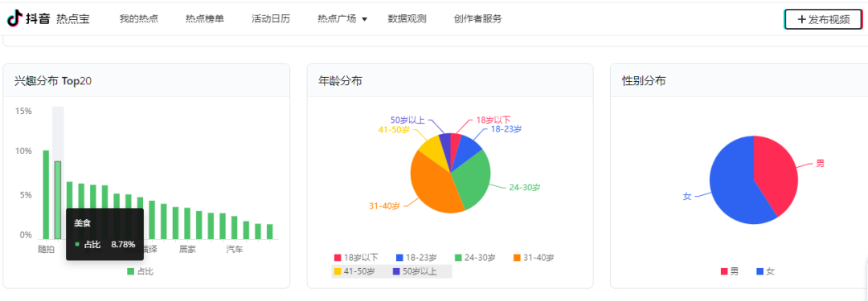Toggle 24-30岁 legend entry
Image resolution: width=868 pixels, height=301 pixels.
tap(475, 258)
